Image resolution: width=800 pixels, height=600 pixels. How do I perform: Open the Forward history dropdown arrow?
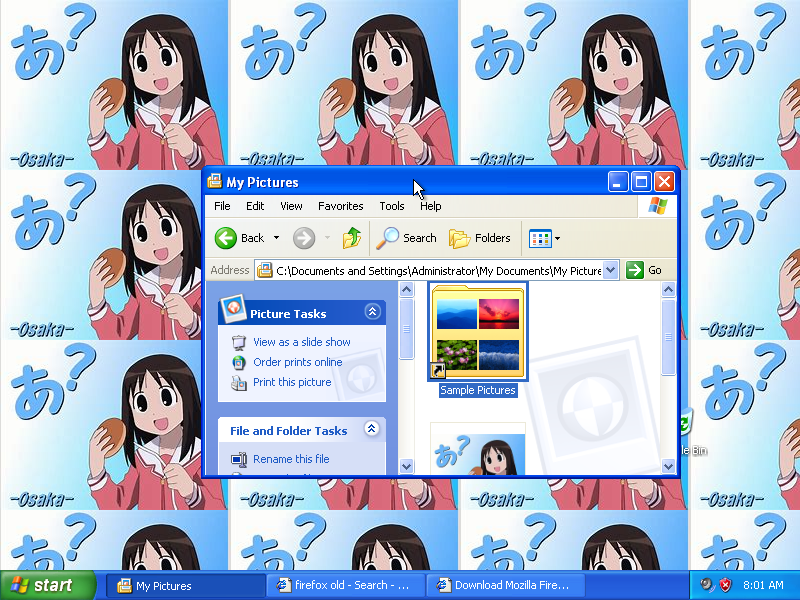[x=327, y=238]
